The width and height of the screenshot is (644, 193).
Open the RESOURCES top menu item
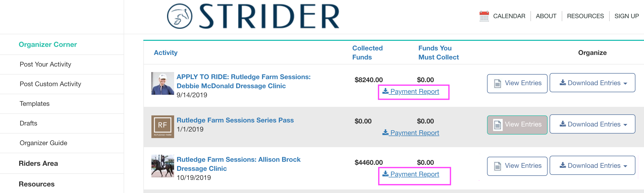(x=585, y=16)
